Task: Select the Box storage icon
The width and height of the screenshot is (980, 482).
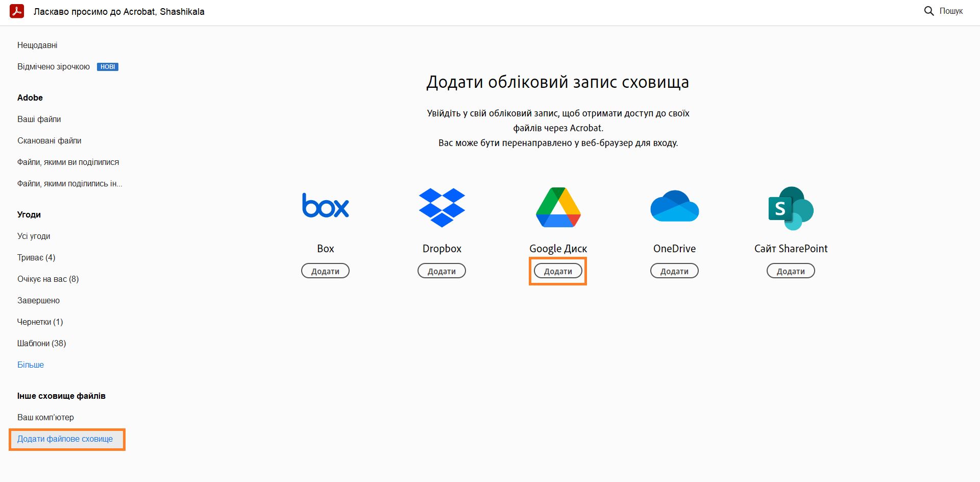Action: [325, 206]
